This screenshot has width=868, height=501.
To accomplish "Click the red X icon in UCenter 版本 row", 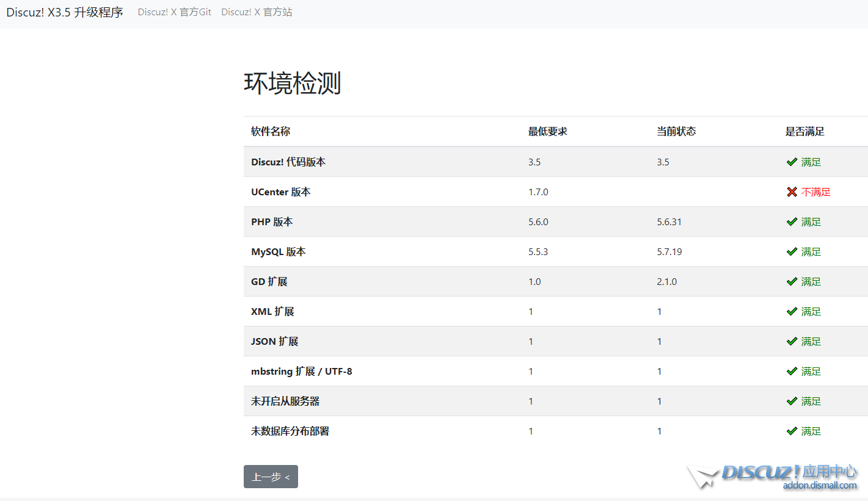I will click(x=792, y=192).
